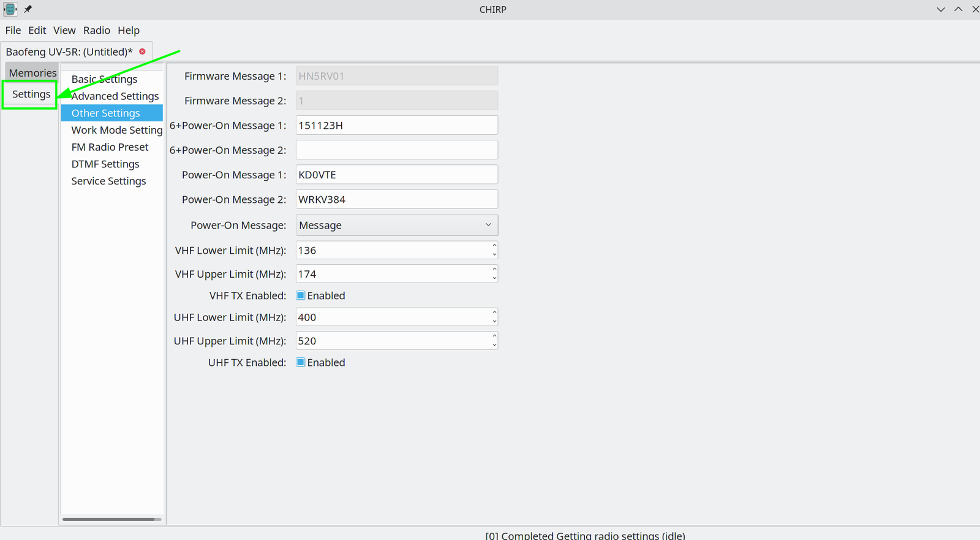This screenshot has height=540, width=980.
Task: Click the settings list horizontal scrollbar
Action: [x=108, y=519]
